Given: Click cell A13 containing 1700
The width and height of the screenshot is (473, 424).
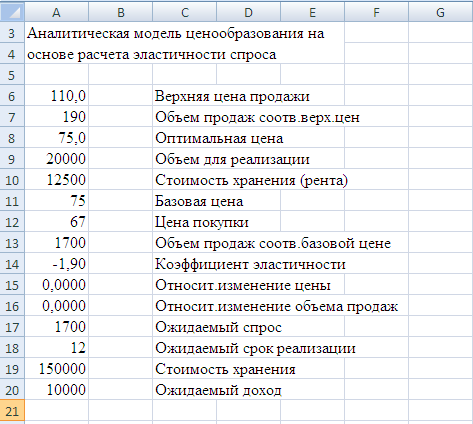Looking at the screenshot, I should (56, 243).
